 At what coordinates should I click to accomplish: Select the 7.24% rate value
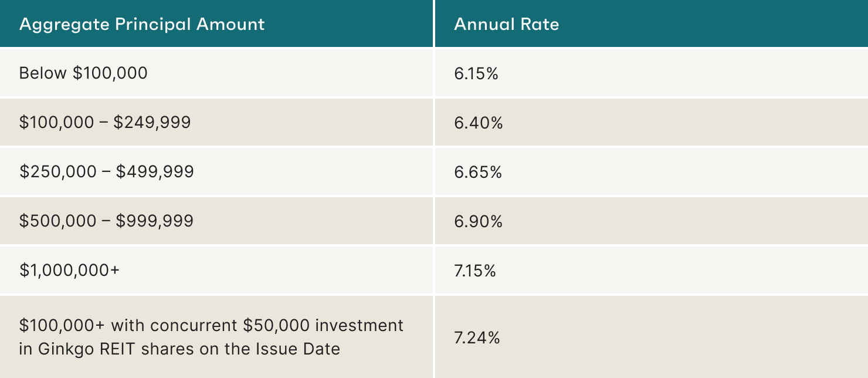pos(476,338)
